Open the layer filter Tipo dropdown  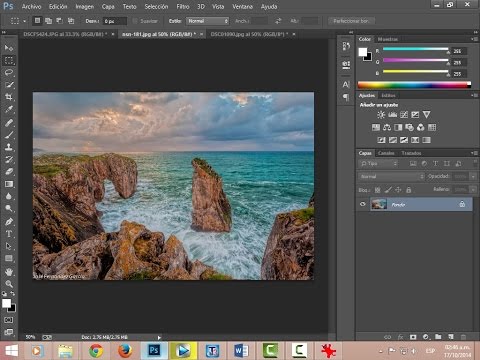pyautogui.click(x=378, y=163)
